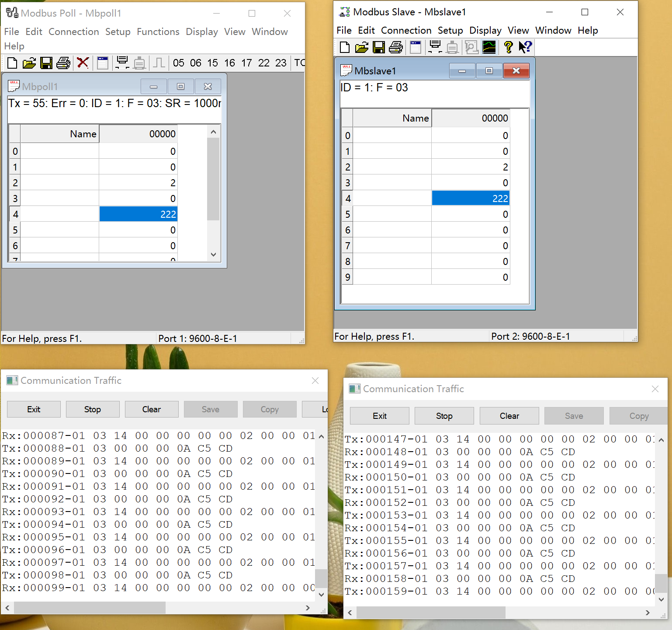
Task: Minimize the Mbpoll1 child window
Action: [153, 87]
